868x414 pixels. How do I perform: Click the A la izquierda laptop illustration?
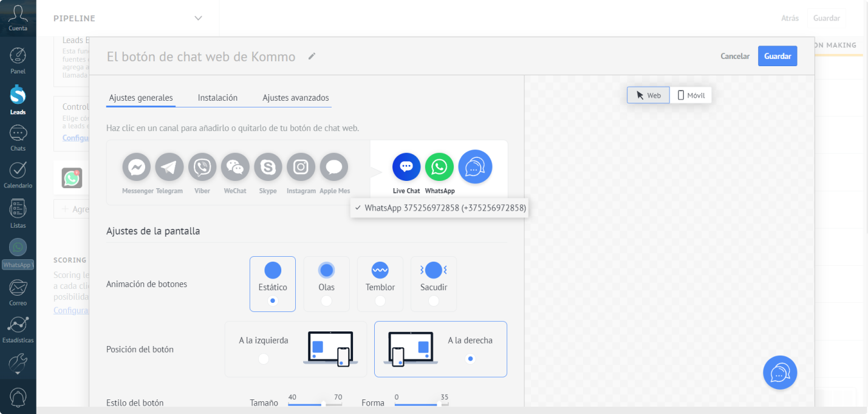tap(330, 349)
